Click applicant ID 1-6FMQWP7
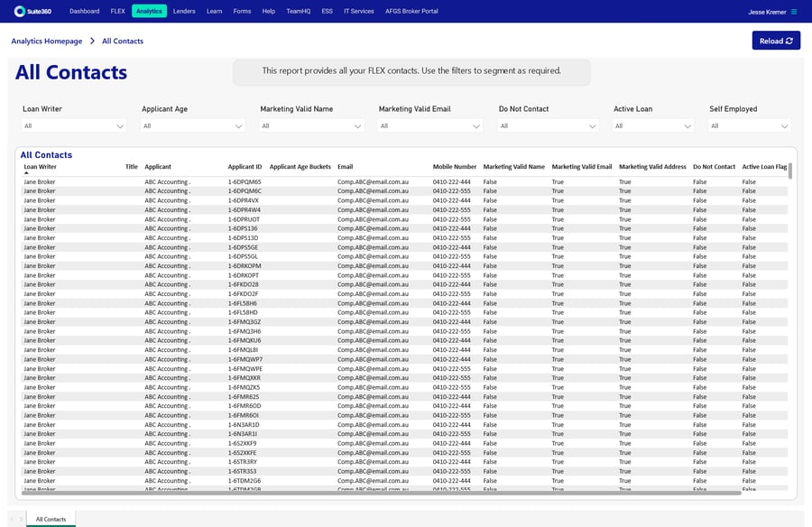The height and width of the screenshot is (527, 812). (245, 359)
